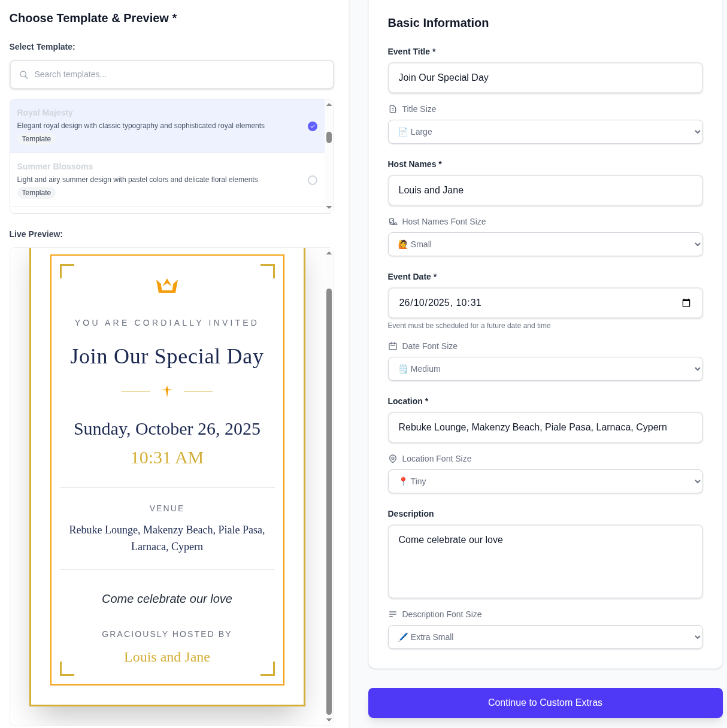
Task: Click the person icon beside Host Names Font Size
Action: coord(393,222)
